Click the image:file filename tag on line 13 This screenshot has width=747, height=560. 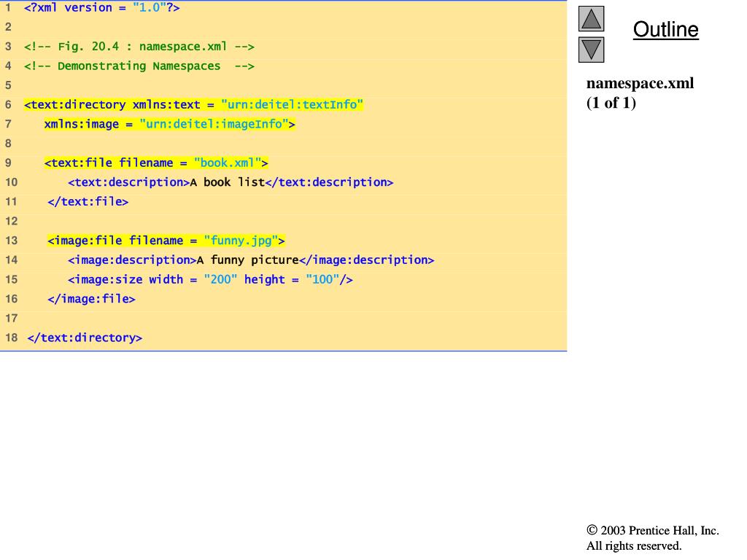pyautogui.click(x=166, y=241)
